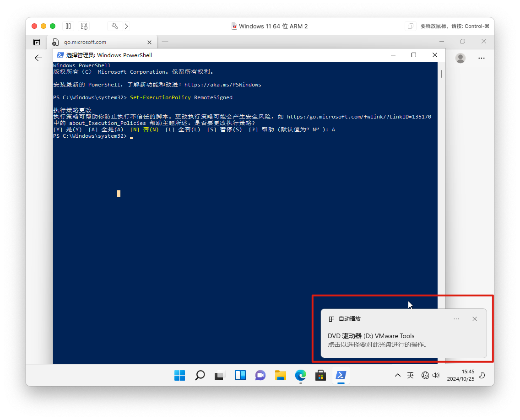Click the aka.ms/PSWindows URL text

click(222, 85)
